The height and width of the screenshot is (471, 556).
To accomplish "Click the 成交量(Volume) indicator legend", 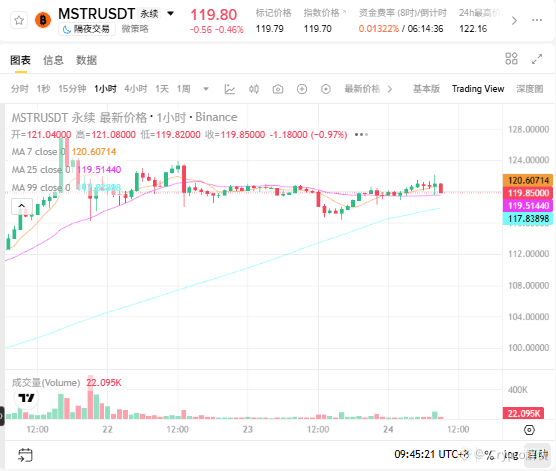I will point(46,383).
